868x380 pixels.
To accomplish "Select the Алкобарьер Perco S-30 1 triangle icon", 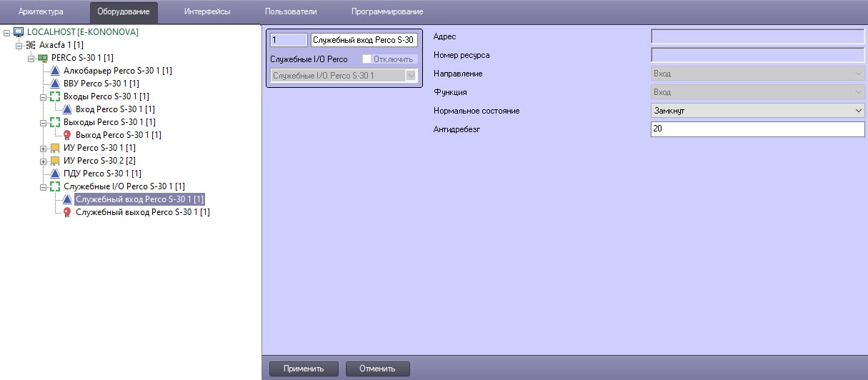I will pos(56,71).
